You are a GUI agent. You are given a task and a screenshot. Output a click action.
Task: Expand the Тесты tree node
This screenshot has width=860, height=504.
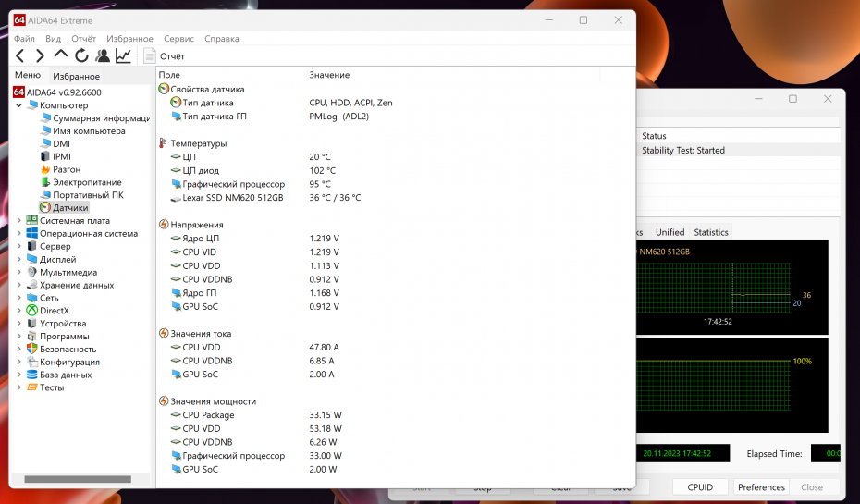[19, 388]
